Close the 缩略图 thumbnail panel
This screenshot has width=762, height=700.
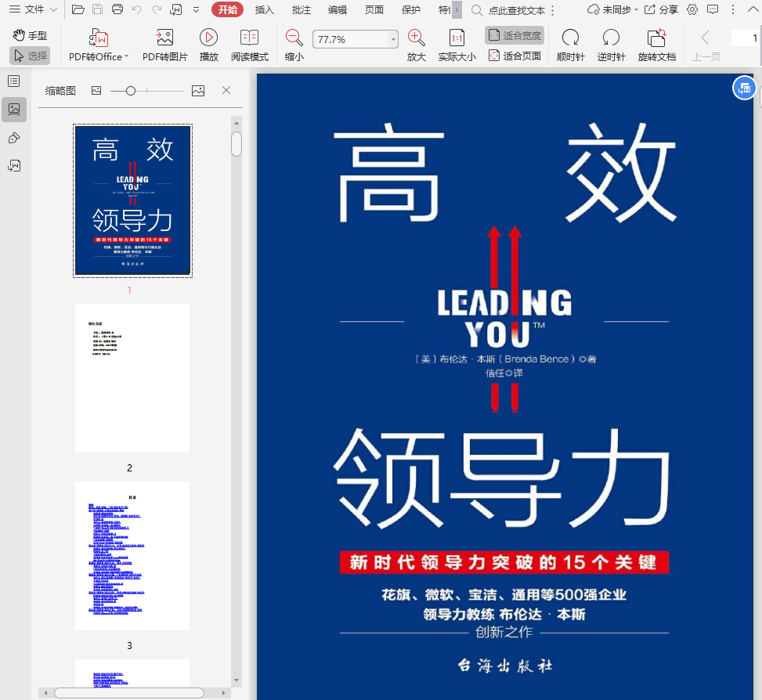[226, 90]
